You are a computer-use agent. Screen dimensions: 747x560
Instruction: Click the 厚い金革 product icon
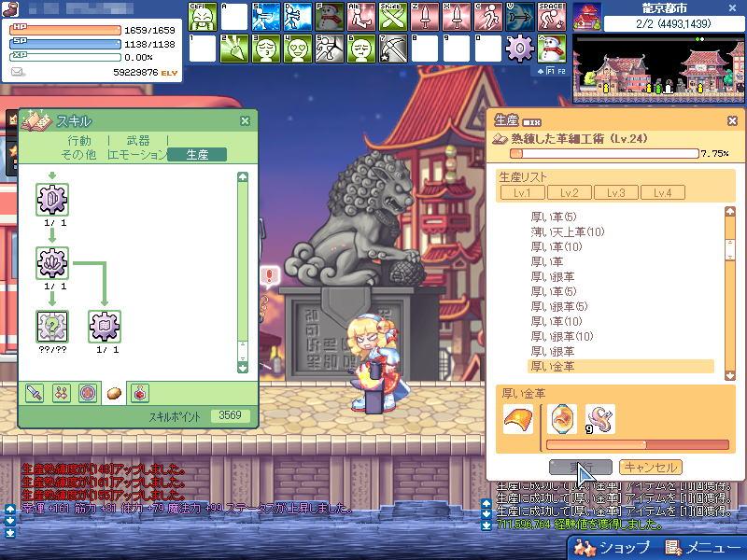click(x=518, y=419)
